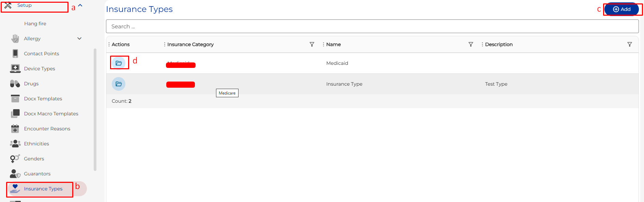Screen dimensions: 644x202
Task: Open the Docx Macro Templates page
Action: coord(51,114)
